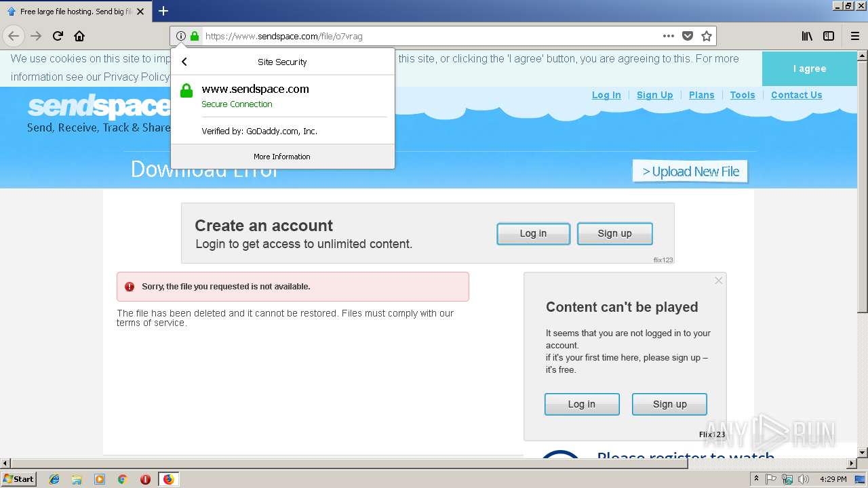The width and height of the screenshot is (868, 488).
Task: Click the Action Center flag icon
Action: [771, 479]
